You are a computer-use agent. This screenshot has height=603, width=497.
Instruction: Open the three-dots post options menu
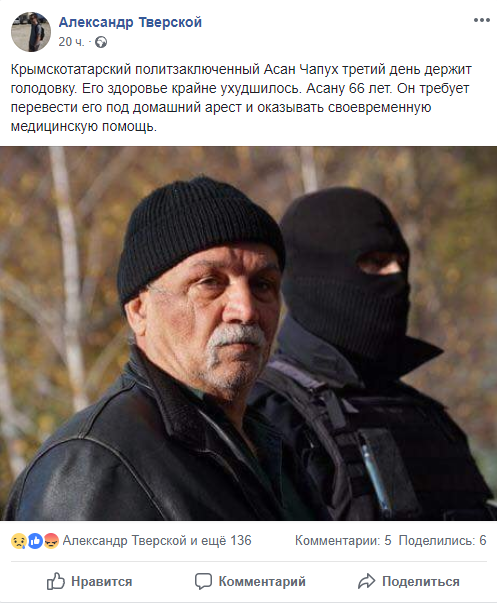[481, 20]
